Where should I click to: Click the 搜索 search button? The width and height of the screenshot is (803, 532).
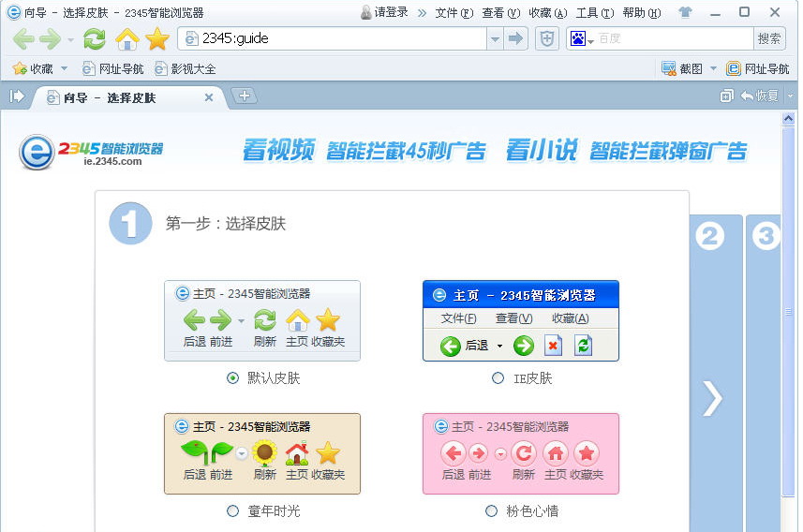(769, 38)
